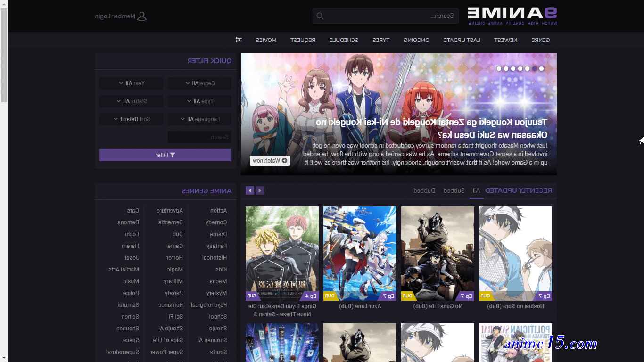Click the featured banner title Tsuujou Kougeki
Viewport: 644px width, 362px height.
(431, 128)
